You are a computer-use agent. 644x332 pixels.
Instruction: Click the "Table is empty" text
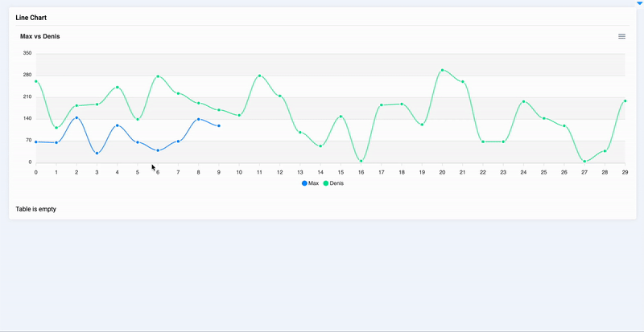coord(36,209)
